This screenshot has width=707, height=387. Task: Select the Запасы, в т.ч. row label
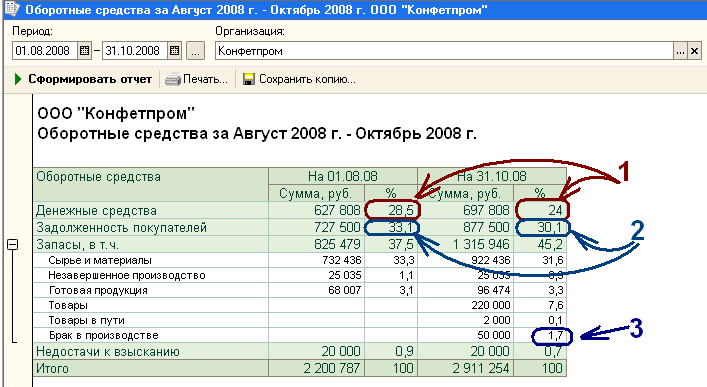tap(77, 244)
